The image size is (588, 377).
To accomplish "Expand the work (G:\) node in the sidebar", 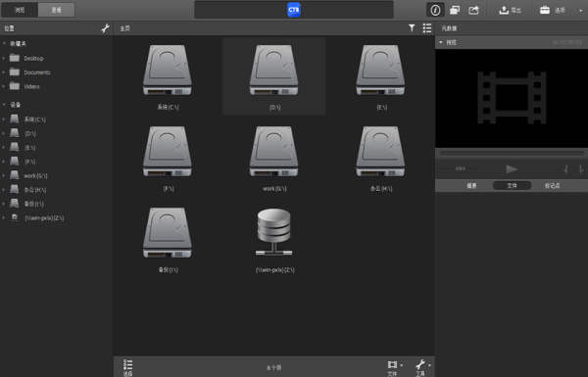I will coord(4,175).
